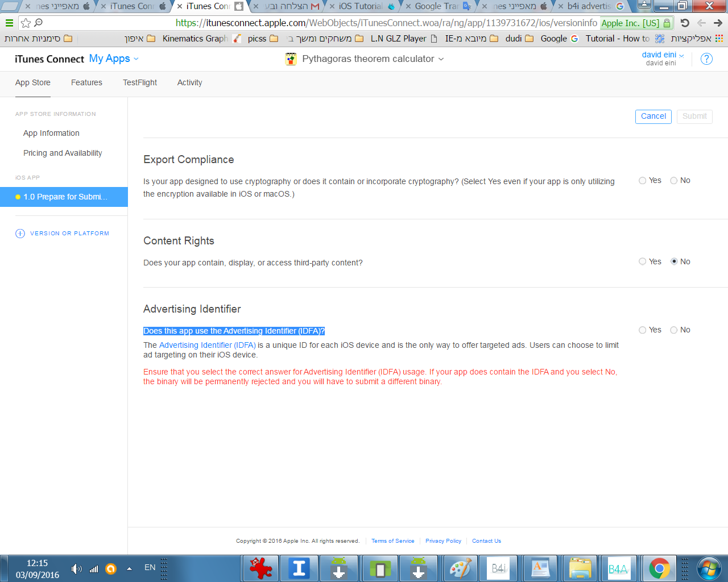Image resolution: width=728 pixels, height=582 pixels.
Task: Click the Chrome icon in the taskbar
Action: click(x=660, y=568)
